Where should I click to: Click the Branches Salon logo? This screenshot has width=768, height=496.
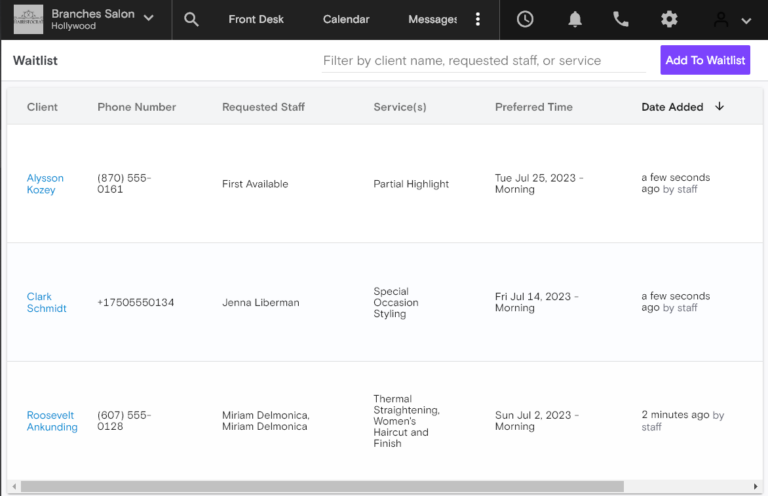[x=28, y=20]
